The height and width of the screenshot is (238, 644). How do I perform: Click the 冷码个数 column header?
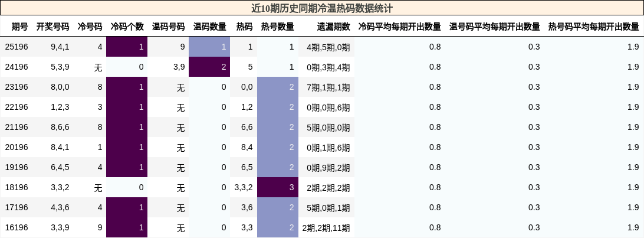click(127, 27)
